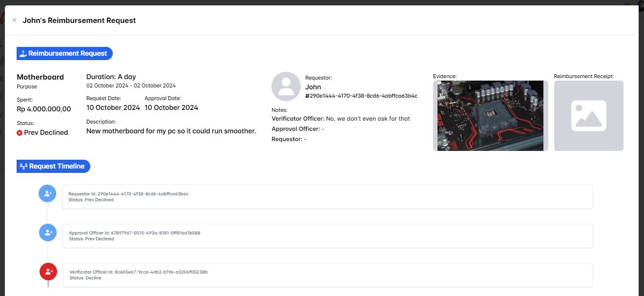Image resolution: width=644 pixels, height=296 pixels.
Task: Click the requestor ID hash under John
Action: tap(361, 96)
